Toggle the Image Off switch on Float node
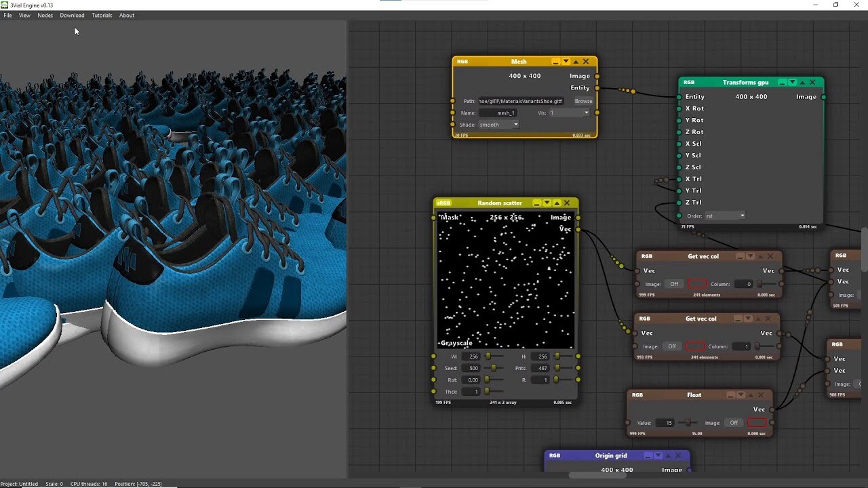Viewport: 868px width, 488px height. [x=733, y=422]
